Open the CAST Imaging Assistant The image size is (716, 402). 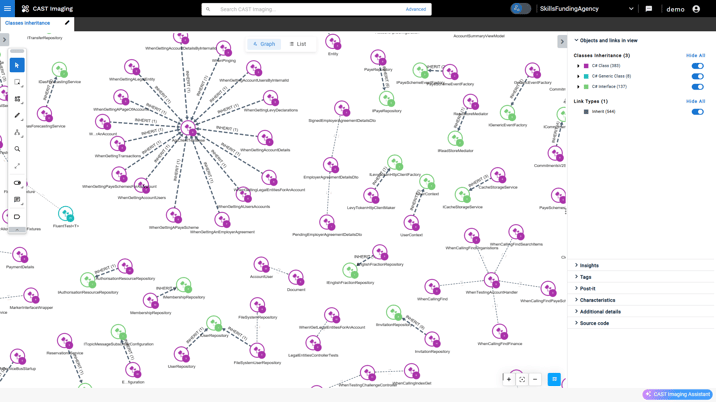677,394
